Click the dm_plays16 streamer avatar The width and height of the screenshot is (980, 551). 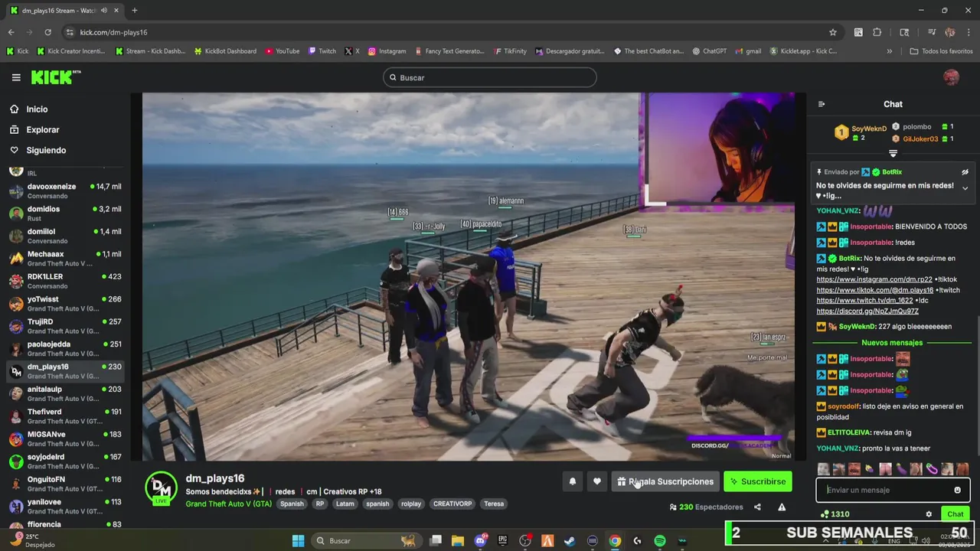(x=161, y=488)
